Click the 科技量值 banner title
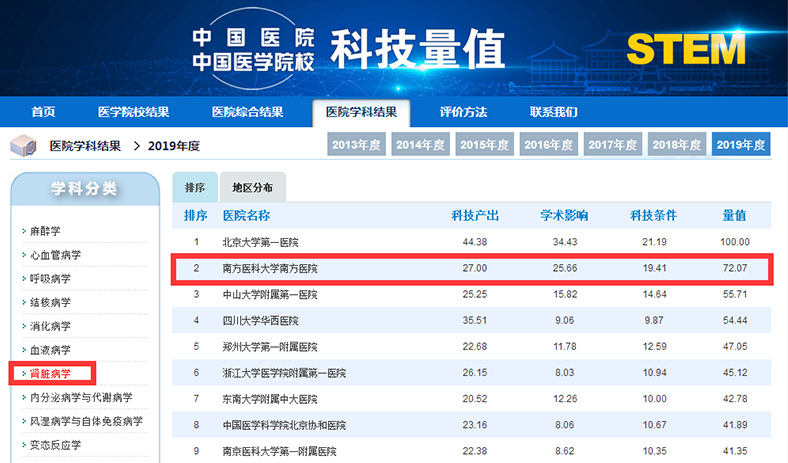 (x=418, y=49)
